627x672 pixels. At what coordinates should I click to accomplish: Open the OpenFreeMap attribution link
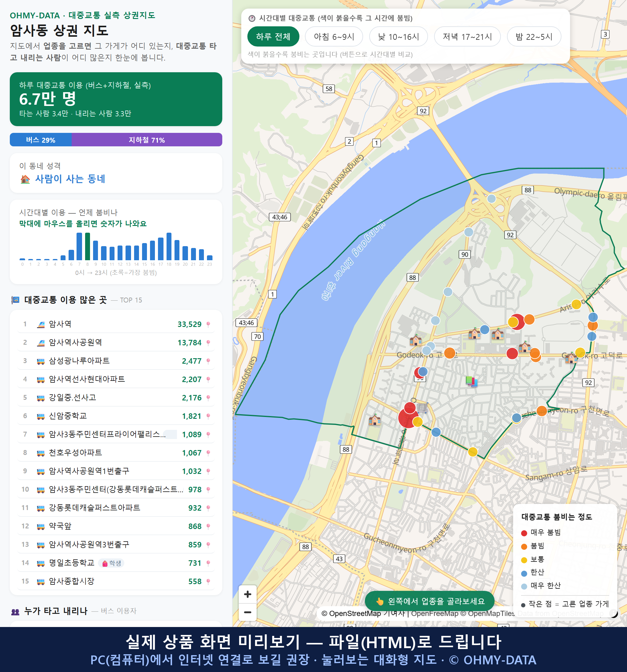[434, 613]
